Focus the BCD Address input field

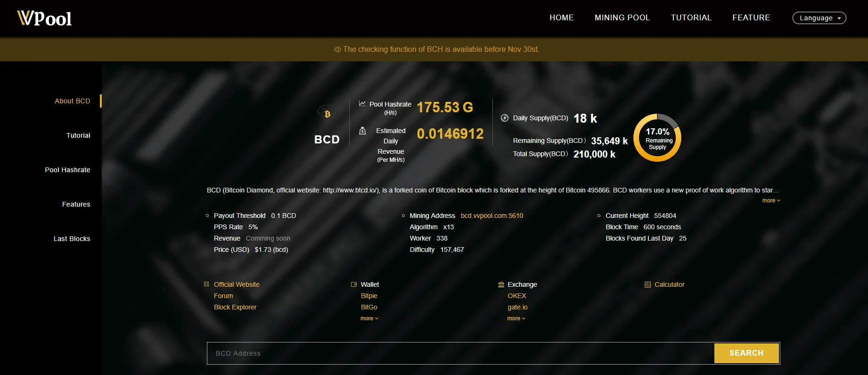[x=460, y=353]
